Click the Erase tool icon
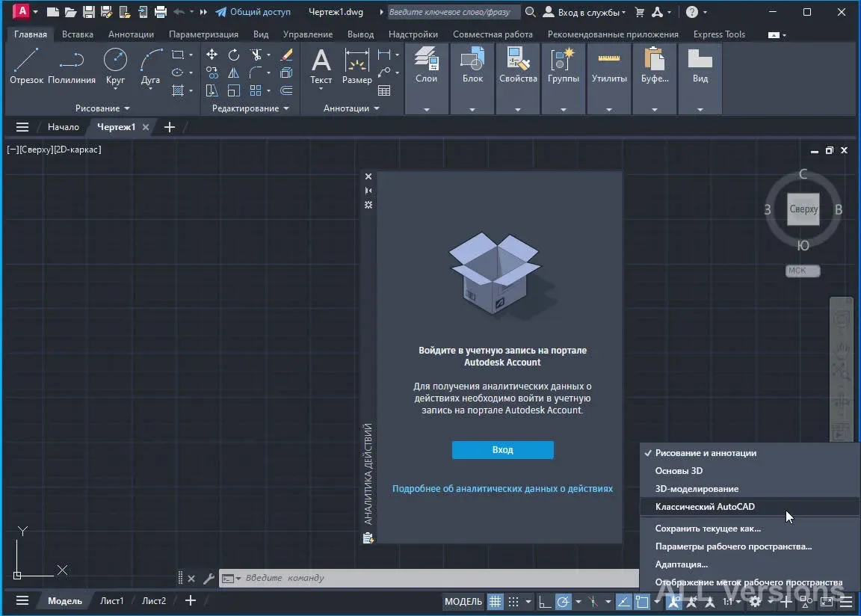 [286, 55]
